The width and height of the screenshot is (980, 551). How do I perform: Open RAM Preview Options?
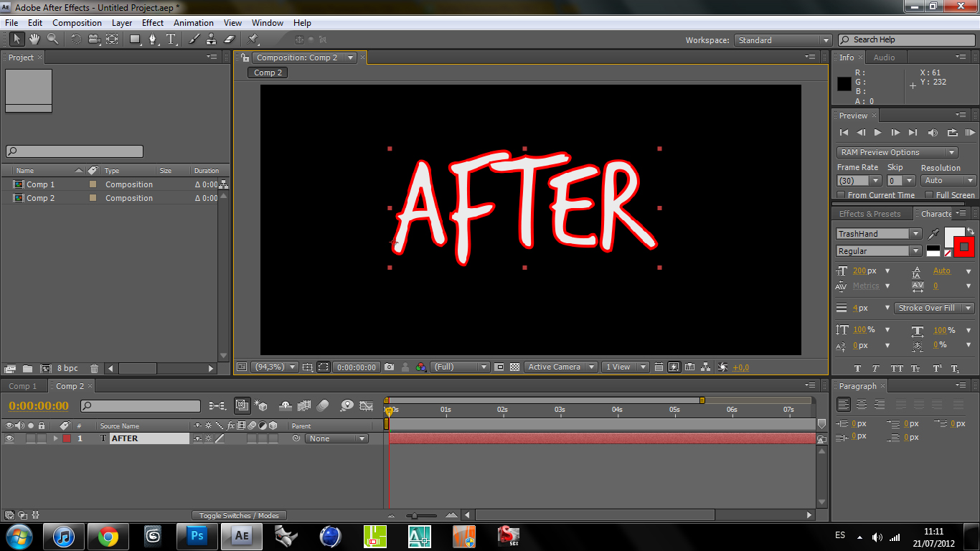pos(897,151)
